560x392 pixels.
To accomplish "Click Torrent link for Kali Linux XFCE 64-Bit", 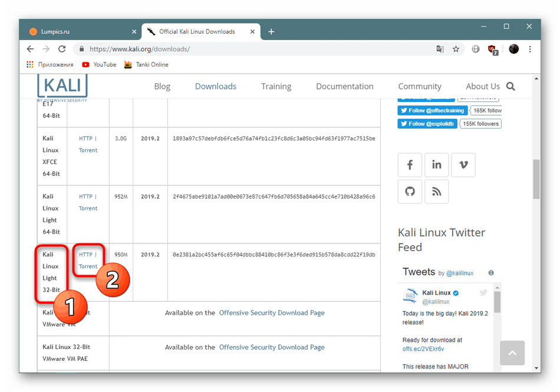I will point(88,150).
